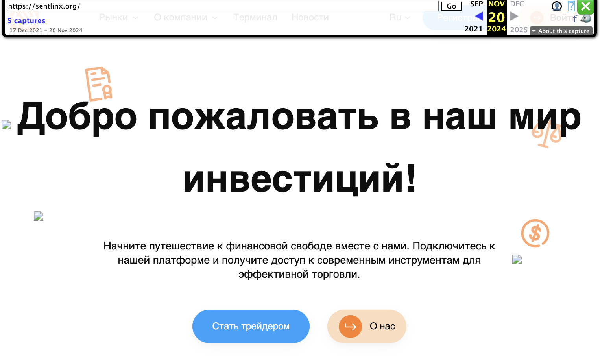Share capture via the bird icon
This screenshot has height=364, width=600.
click(x=586, y=18)
